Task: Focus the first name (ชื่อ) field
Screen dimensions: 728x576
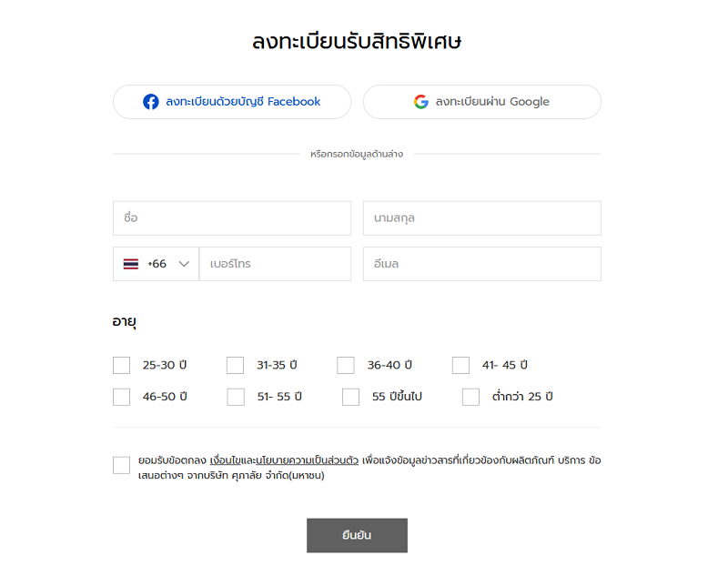Action: point(232,218)
